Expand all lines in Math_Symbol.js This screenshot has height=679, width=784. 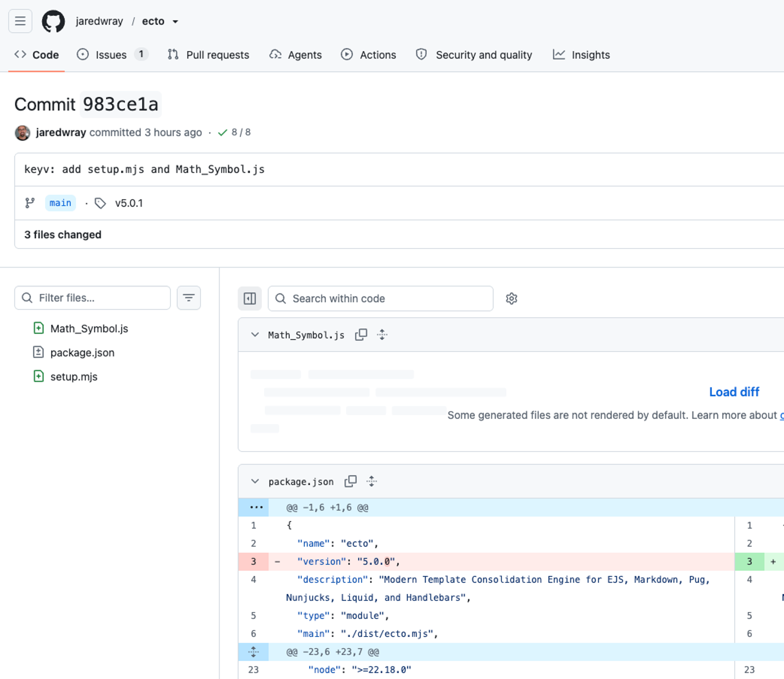[382, 334]
